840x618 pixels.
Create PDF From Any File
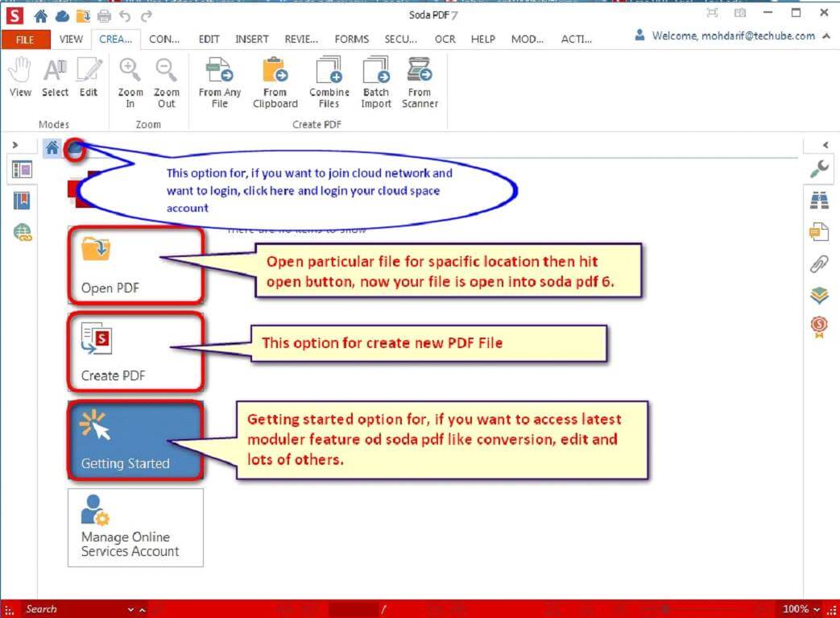click(220, 83)
